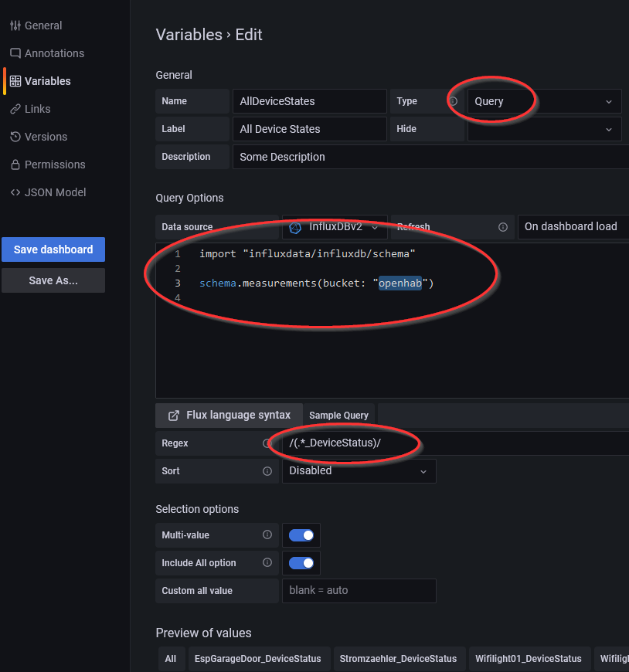Toggle the Multi-value switch
The width and height of the screenshot is (629, 672).
click(301, 535)
